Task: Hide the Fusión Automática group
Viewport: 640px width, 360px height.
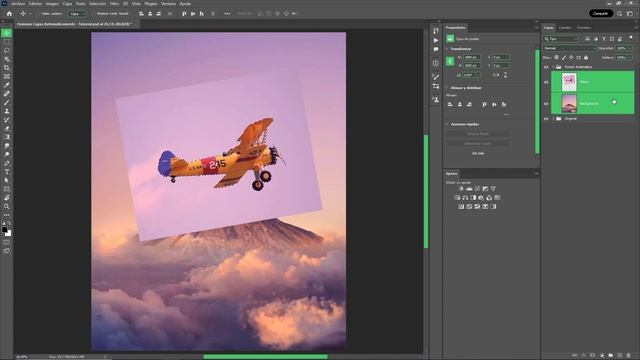Action: click(x=546, y=67)
